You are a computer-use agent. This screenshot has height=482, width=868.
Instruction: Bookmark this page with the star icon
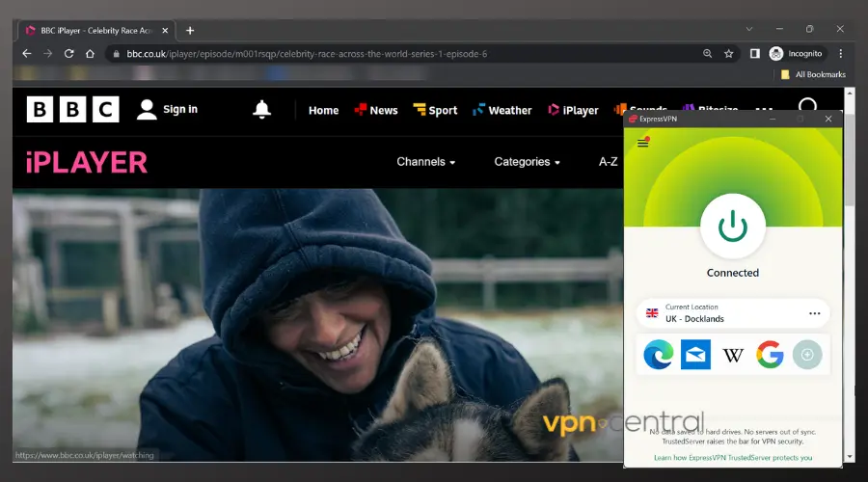(728, 54)
